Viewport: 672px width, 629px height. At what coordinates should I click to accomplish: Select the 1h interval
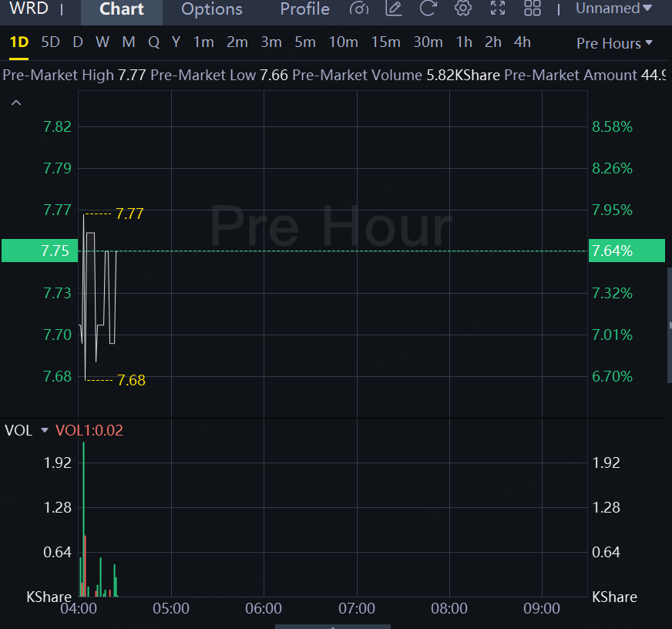[464, 42]
